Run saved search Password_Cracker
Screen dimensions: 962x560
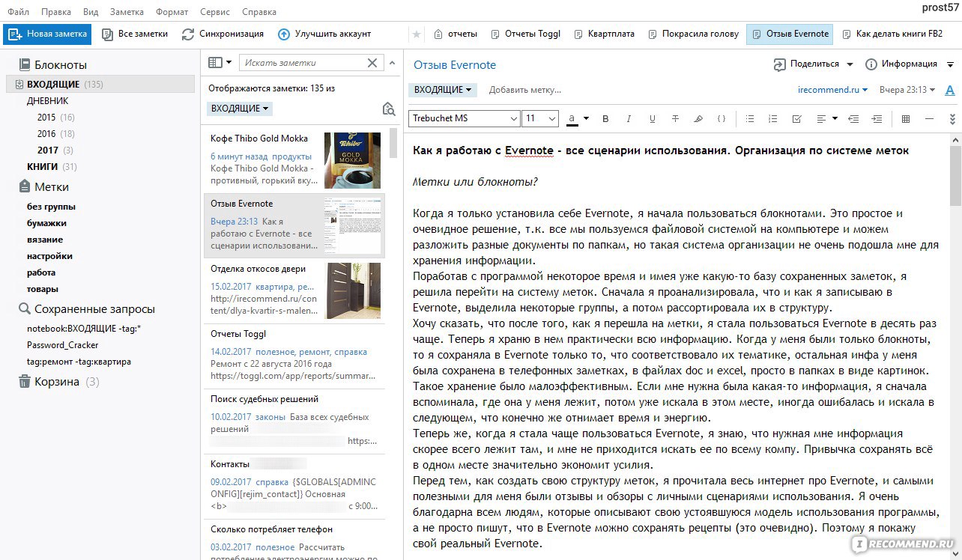(x=63, y=345)
